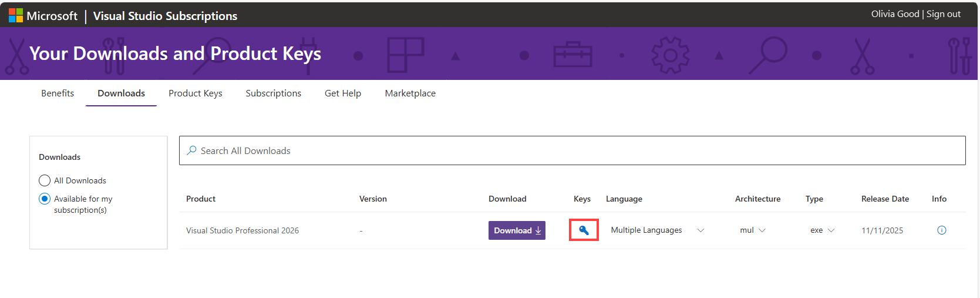Focus the Search All Downloads field
The height and width of the screenshot is (298, 980).
pyautogui.click(x=572, y=150)
